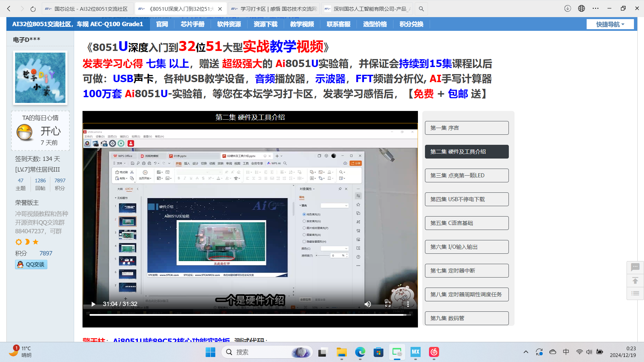Viewport: 644px width, 362px height.
Task: Select episode 第七集 定时器中断
Action: click(467, 270)
